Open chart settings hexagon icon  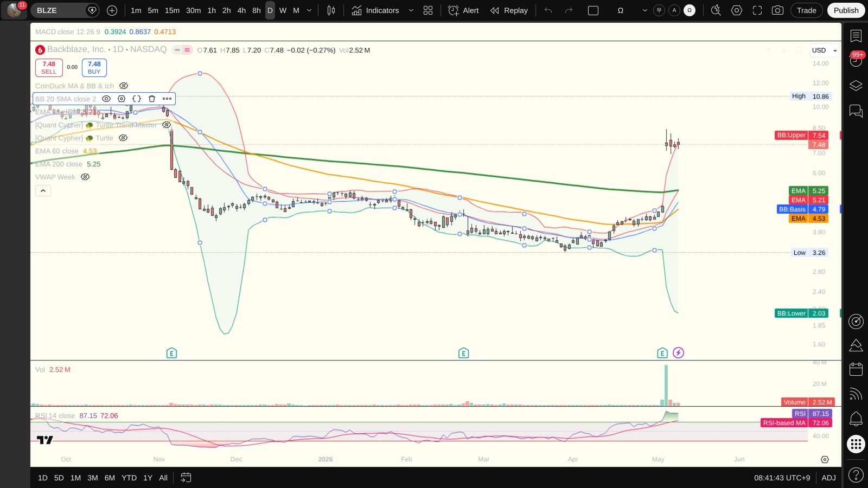tap(737, 10)
